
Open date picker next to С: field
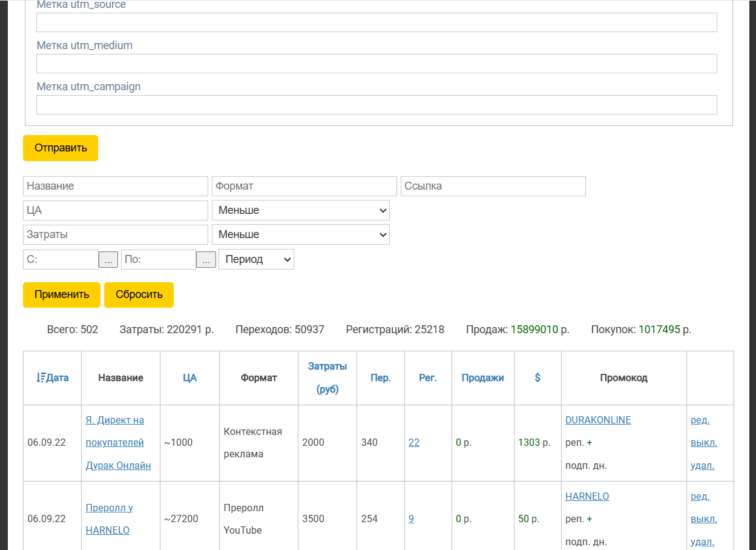tap(108, 260)
